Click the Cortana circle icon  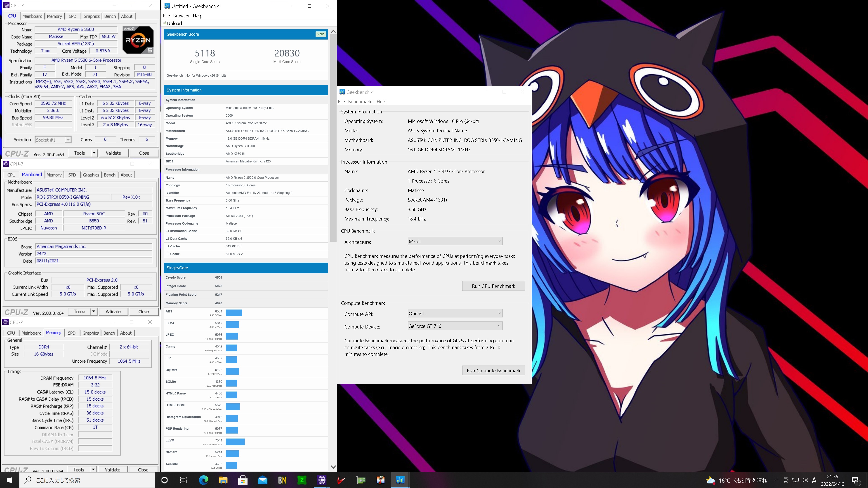coord(164,480)
